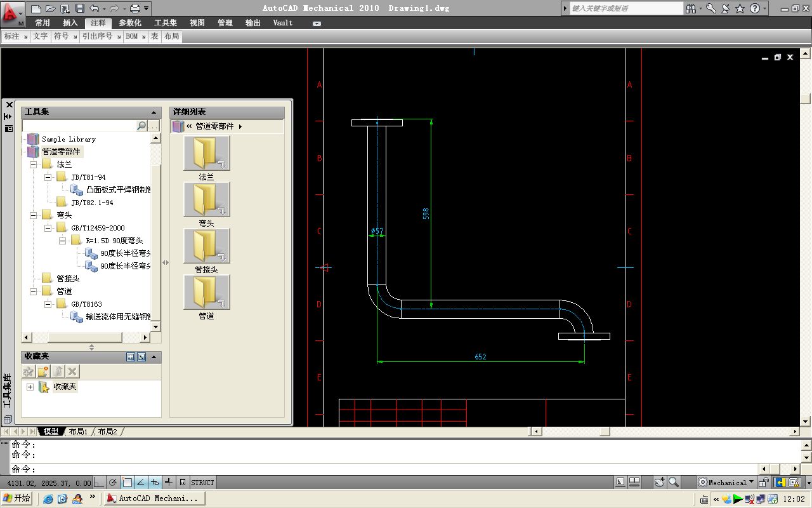Open the AutoCAD application menu button

[11, 12]
